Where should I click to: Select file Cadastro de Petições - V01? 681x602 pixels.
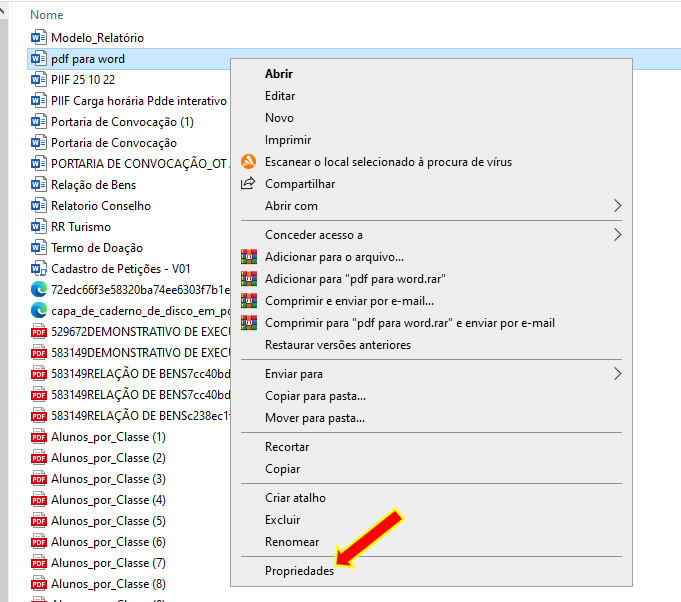coord(121,269)
